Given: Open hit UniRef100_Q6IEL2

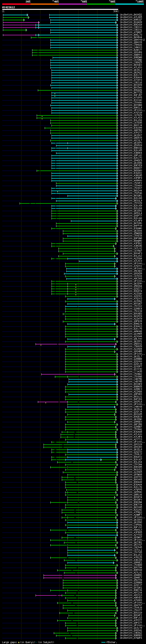Looking at the screenshot, I should (131, 70).
